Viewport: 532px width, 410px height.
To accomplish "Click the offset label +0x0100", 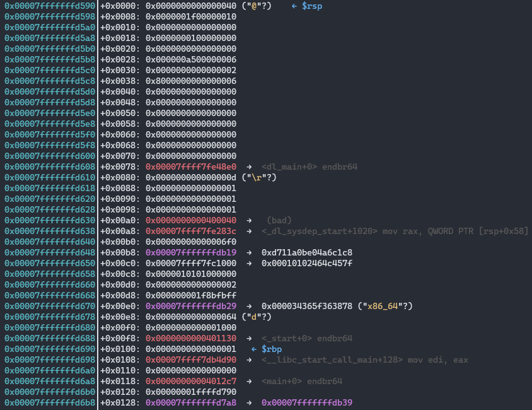I will (x=120, y=349).
